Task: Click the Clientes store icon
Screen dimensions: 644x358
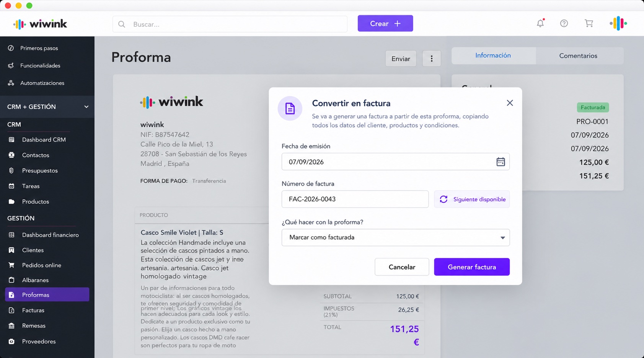Action: (x=11, y=250)
